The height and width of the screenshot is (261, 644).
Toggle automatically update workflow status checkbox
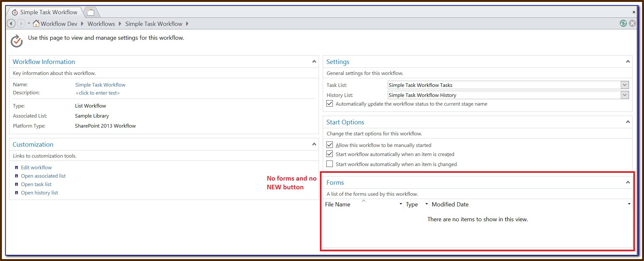tap(330, 104)
